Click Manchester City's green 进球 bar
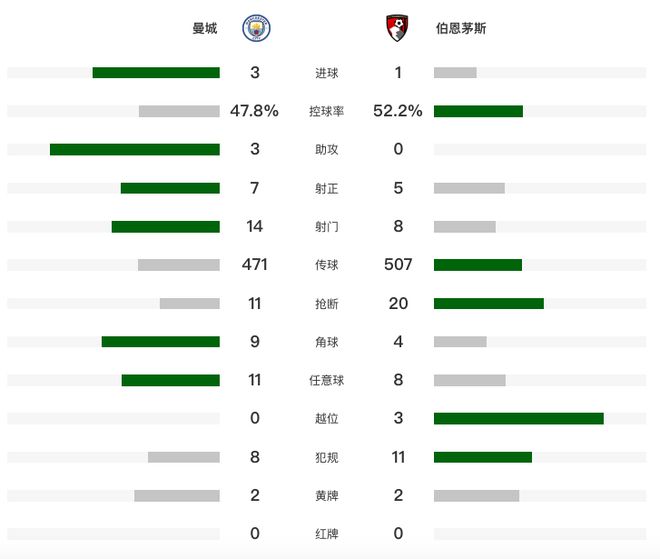Screen dimensions: 660x559 pyautogui.click(x=156, y=73)
